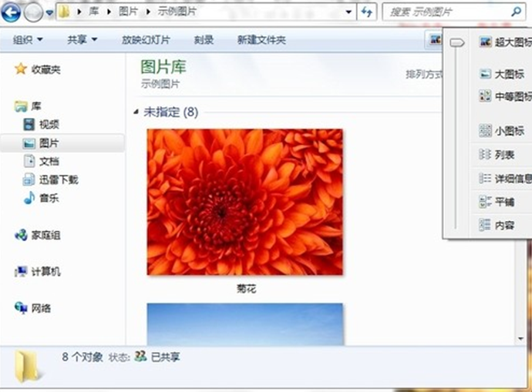Open the 共享 dropdown menu
The image size is (532, 392).
(81, 40)
